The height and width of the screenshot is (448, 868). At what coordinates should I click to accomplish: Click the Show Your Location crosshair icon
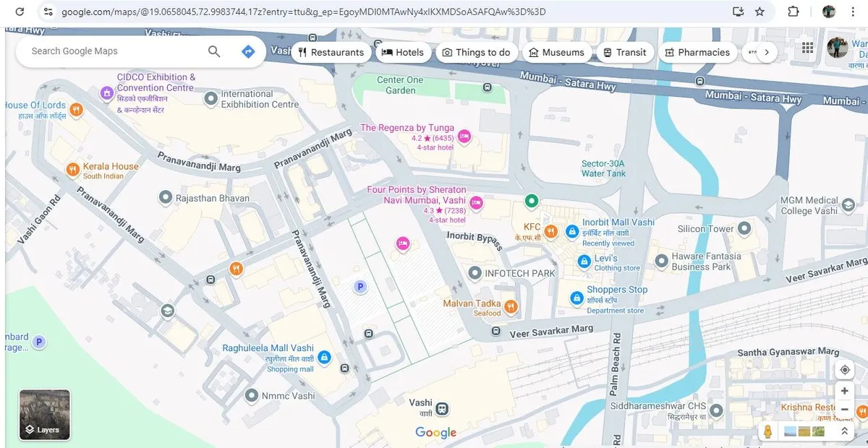pos(844,369)
